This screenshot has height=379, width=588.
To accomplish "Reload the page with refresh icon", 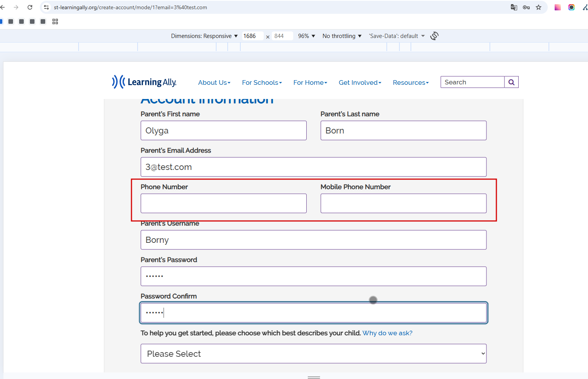I will point(30,7).
